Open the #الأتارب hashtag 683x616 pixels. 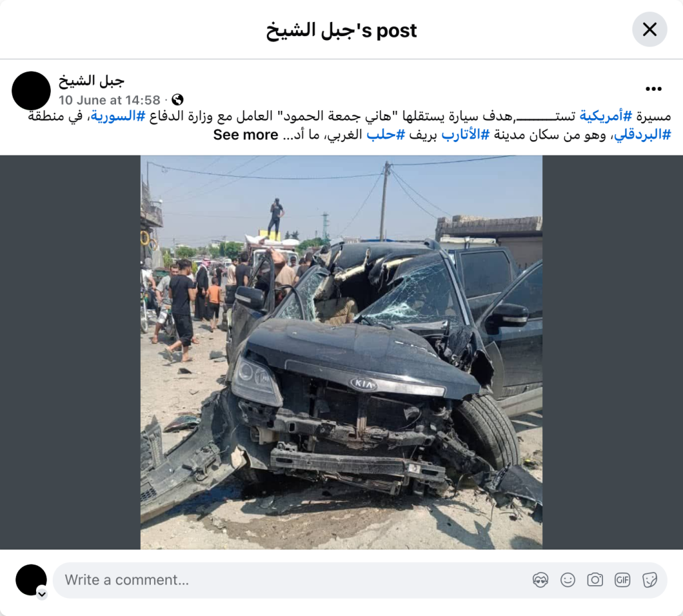tap(465, 135)
